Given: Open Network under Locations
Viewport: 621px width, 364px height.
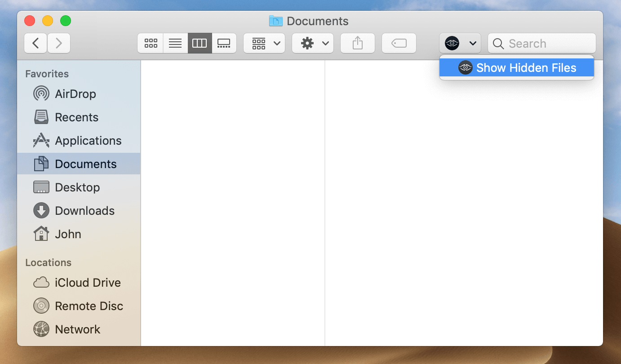Looking at the screenshot, I should coord(77,329).
